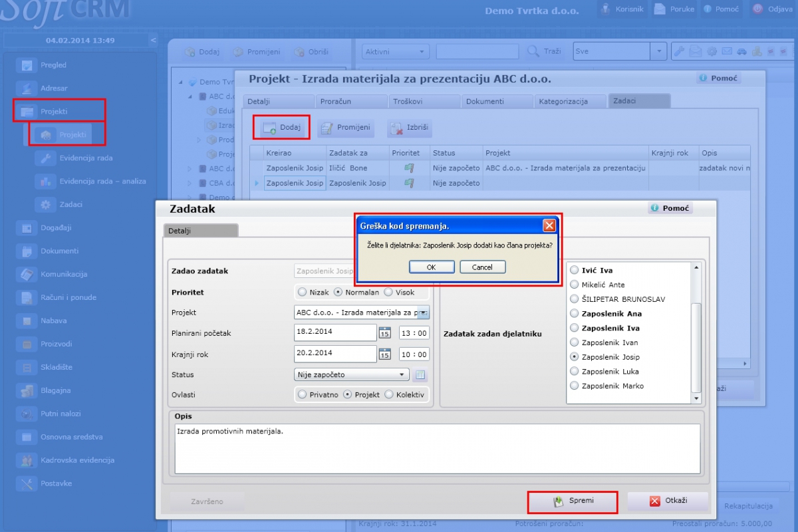Viewport: 798px width, 532px height.
Task: Close the Greška kod spremanja dialog
Action: coord(549,225)
